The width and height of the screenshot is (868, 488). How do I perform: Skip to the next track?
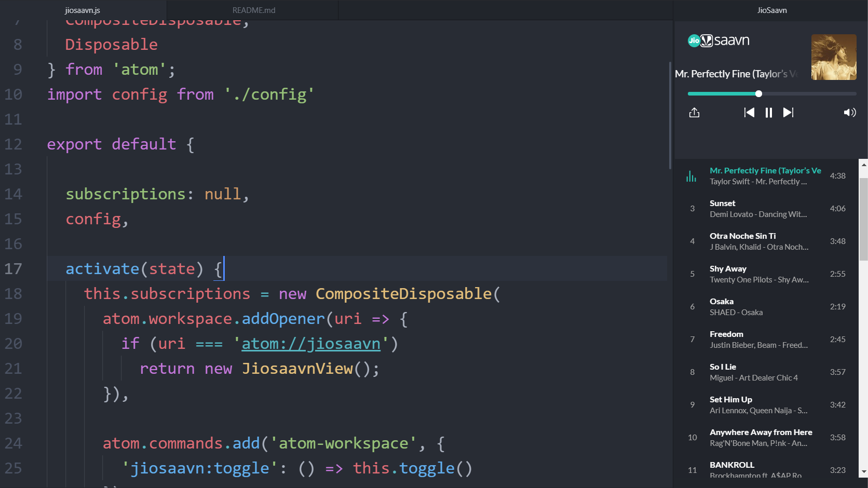point(788,113)
